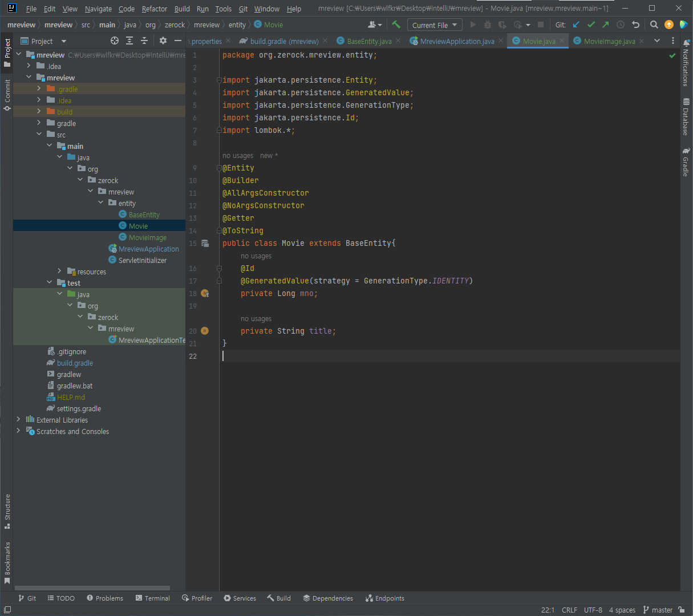
Task: Switch to the MreviewApplication.java tab
Action: [456, 41]
